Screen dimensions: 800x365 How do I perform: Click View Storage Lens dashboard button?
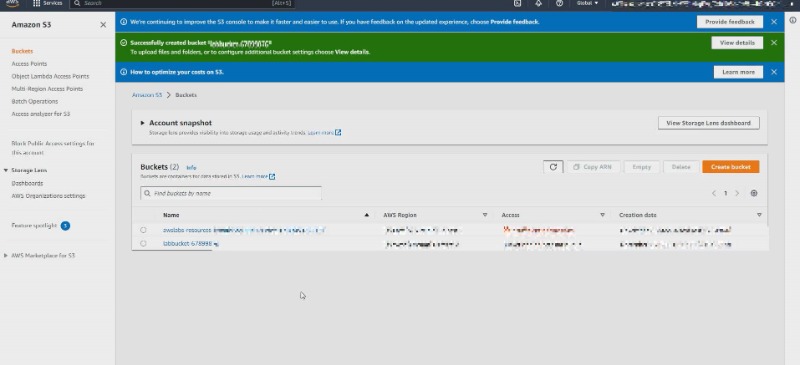708,123
